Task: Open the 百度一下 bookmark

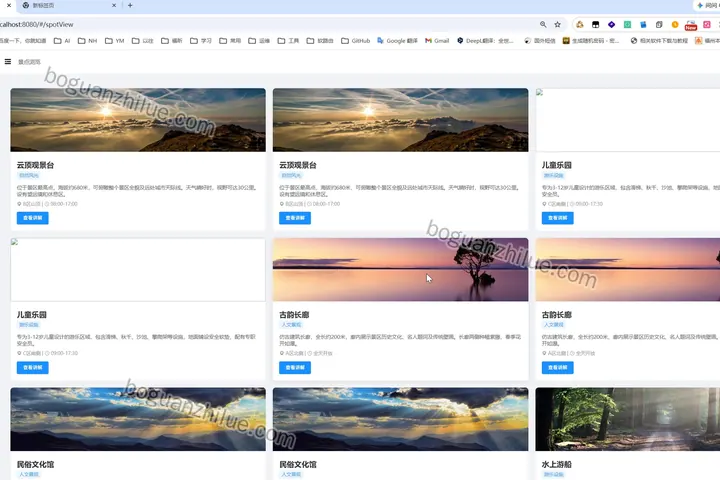Action: (x=23, y=41)
